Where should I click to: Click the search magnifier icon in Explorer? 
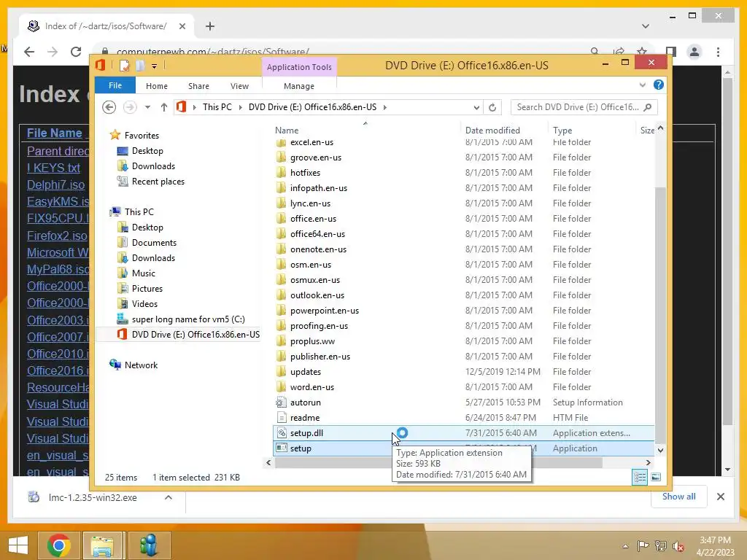[x=648, y=107]
